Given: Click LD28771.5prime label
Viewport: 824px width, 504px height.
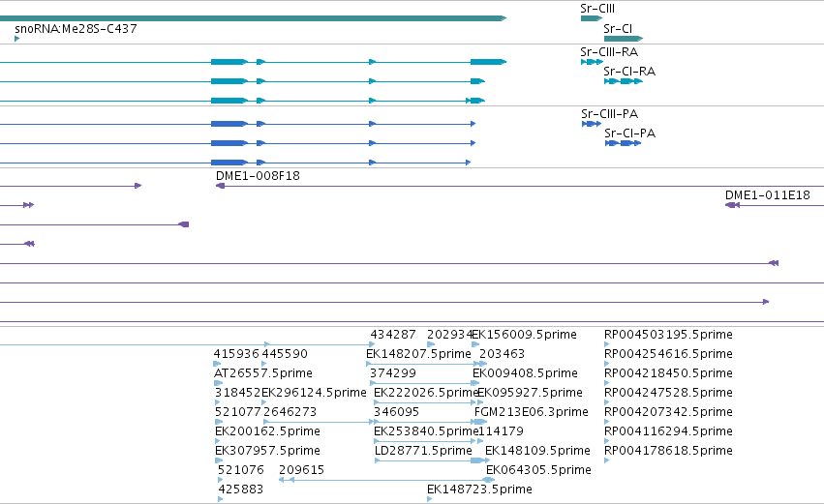Looking at the screenshot, I should pos(423,451).
